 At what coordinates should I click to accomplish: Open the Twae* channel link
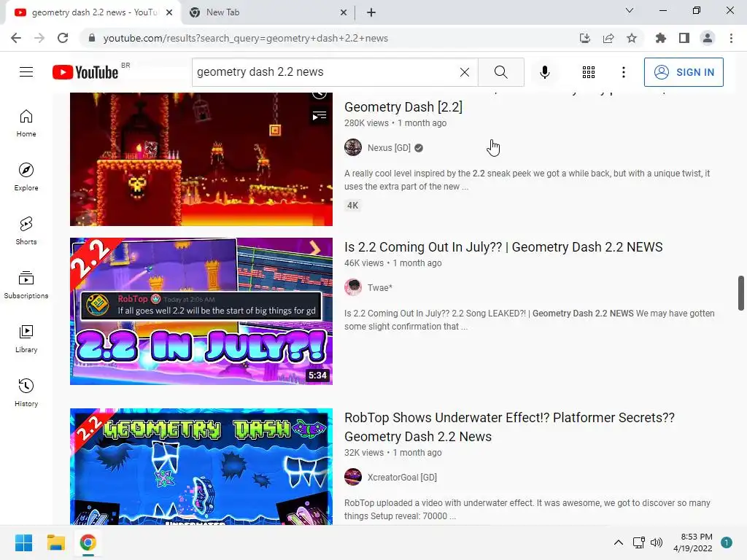point(379,287)
